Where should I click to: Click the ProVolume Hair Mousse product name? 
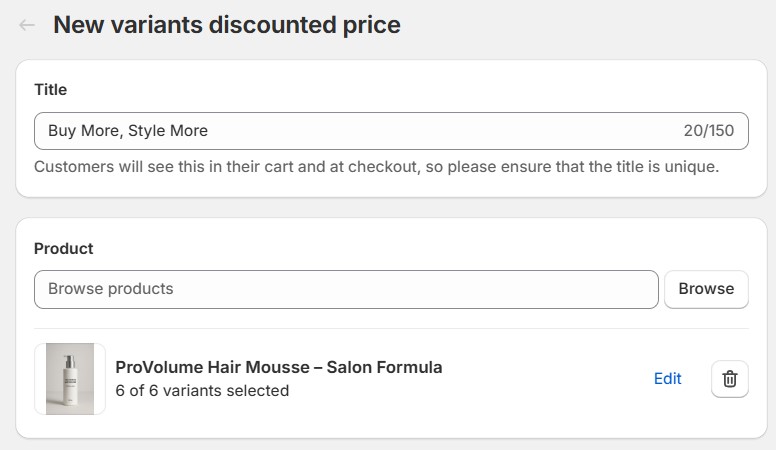pyautogui.click(x=278, y=367)
